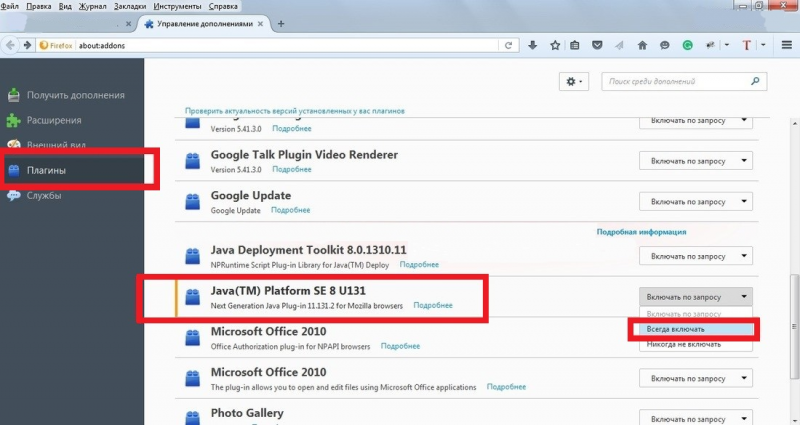Click Java(TM) Platform SE 8 plugin icon
The width and height of the screenshot is (800, 425).
(192, 297)
